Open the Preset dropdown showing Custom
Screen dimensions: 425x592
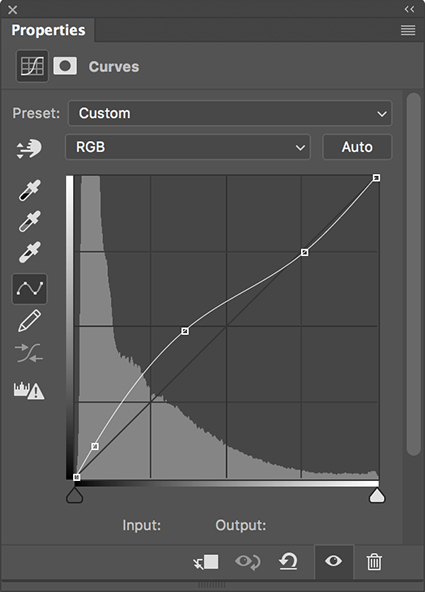[x=230, y=113]
